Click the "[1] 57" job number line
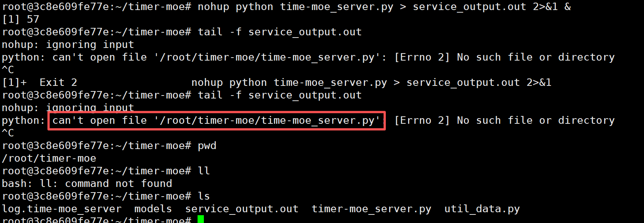Viewport: 644px width, 223px height. pyautogui.click(x=21, y=19)
